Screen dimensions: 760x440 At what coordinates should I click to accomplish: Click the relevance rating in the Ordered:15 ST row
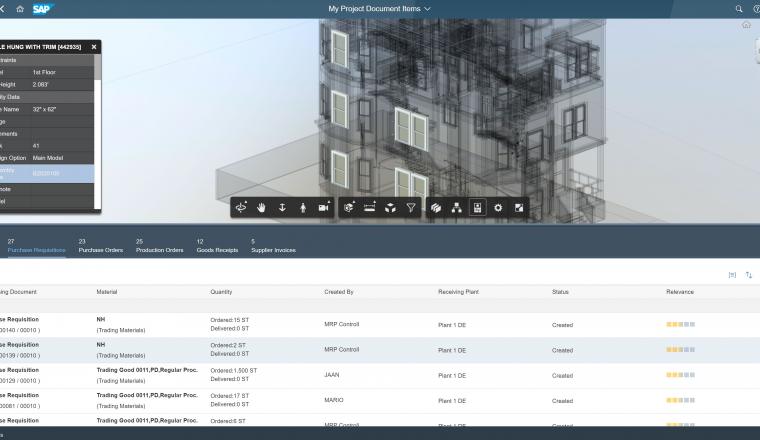[x=681, y=324]
